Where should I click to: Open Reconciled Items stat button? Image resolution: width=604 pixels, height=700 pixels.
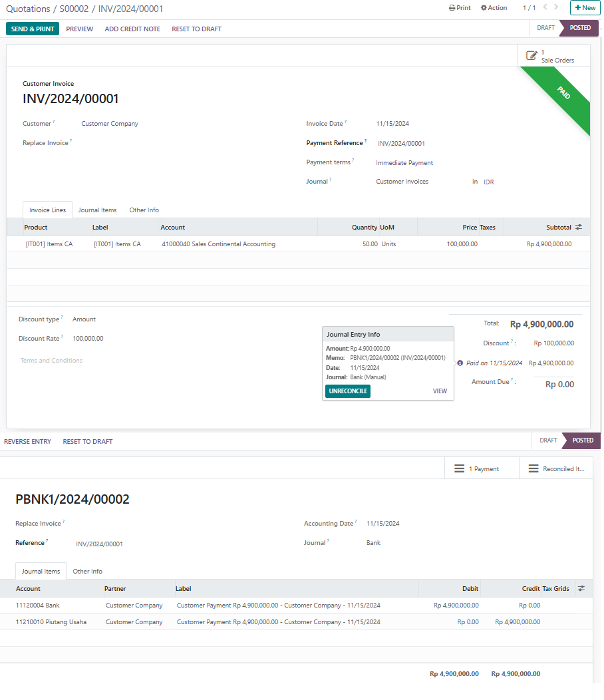[556, 468]
